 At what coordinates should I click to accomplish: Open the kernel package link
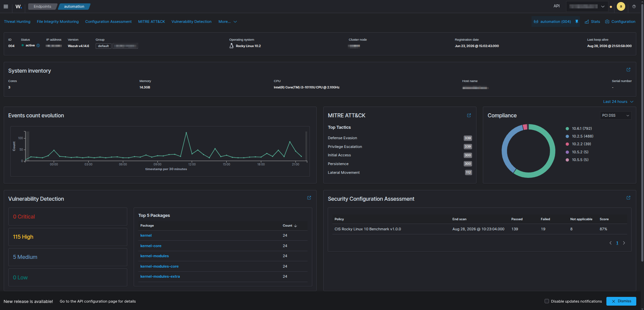(146, 235)
